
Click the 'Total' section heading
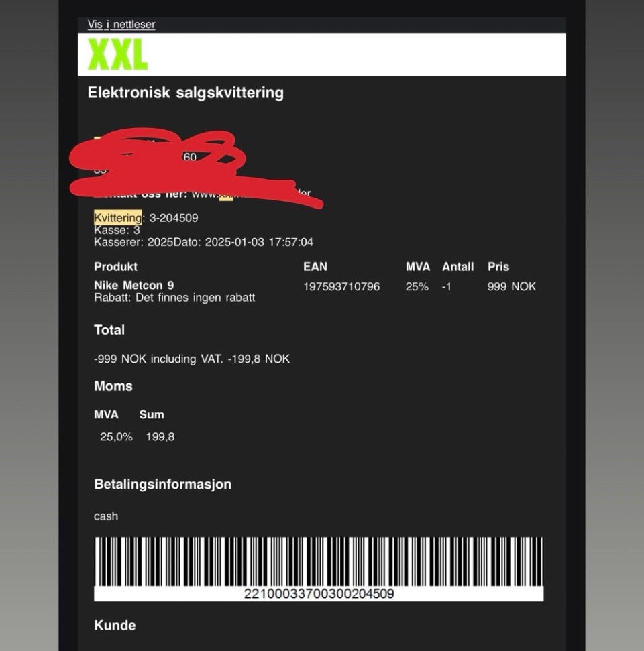[x=109, y=330]
